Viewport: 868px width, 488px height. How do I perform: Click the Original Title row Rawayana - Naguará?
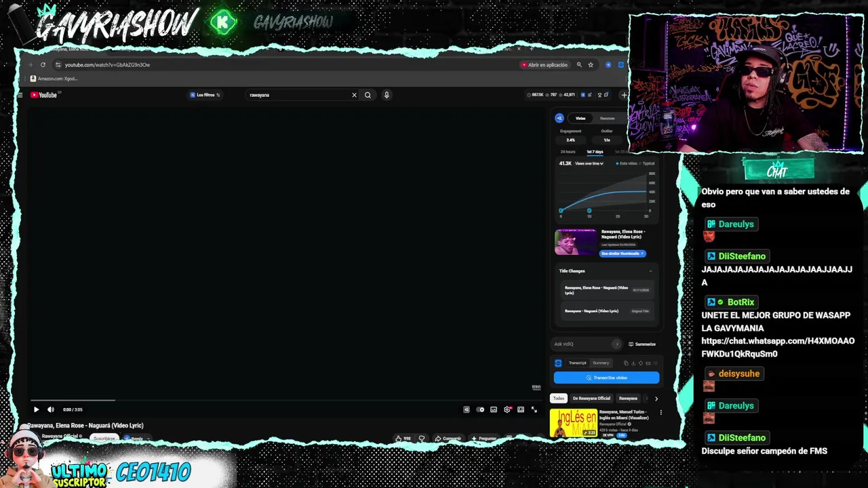(606, 311)
